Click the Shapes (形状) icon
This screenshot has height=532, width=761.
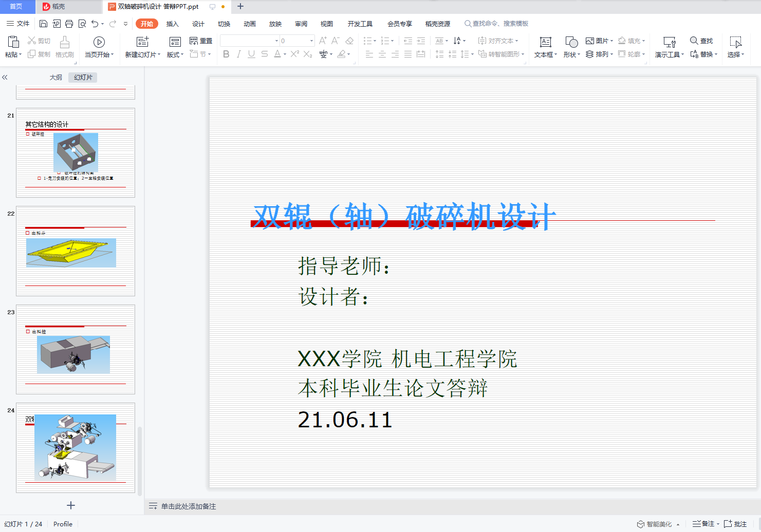571,42
